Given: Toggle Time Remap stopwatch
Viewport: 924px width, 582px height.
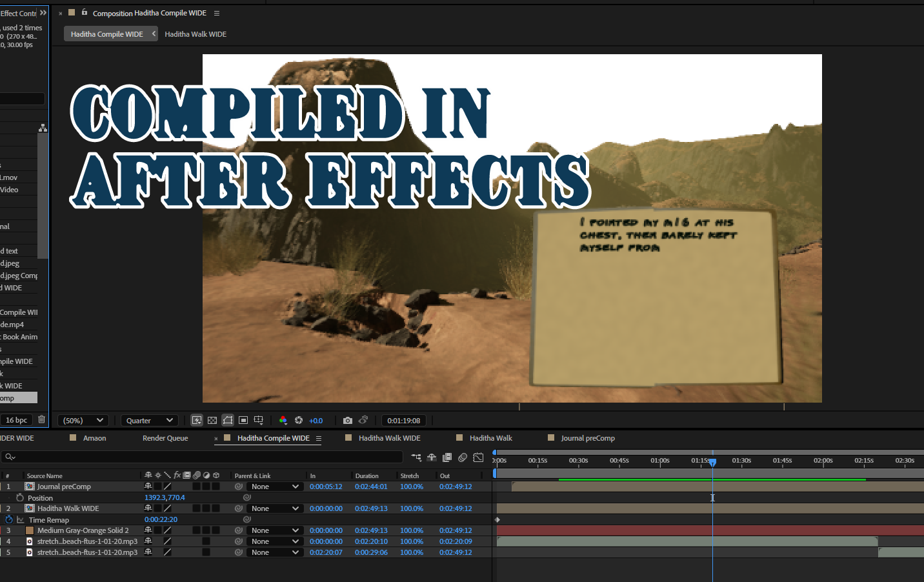Looking at the screenshot, I should tap(9, 519).
